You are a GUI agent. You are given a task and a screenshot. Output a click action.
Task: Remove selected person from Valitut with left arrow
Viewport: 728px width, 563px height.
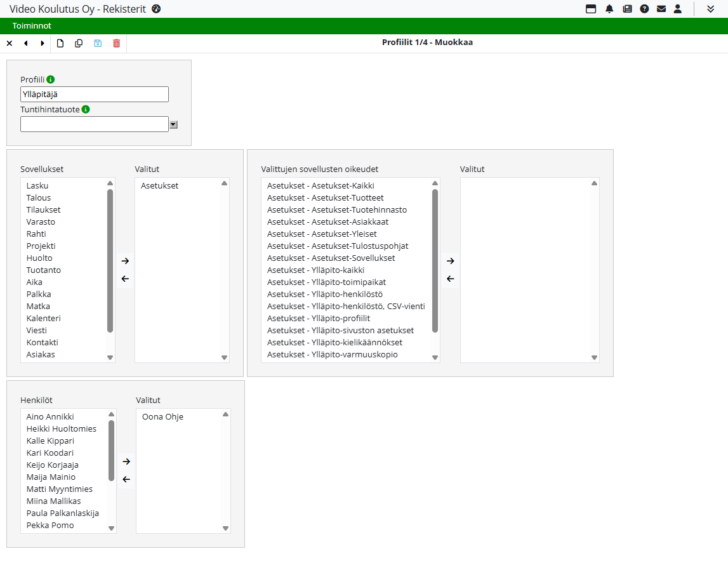126,479
